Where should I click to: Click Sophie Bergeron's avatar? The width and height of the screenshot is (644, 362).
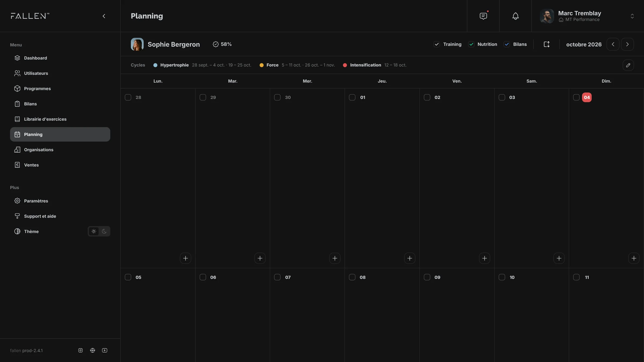click(x=137, y=44)
